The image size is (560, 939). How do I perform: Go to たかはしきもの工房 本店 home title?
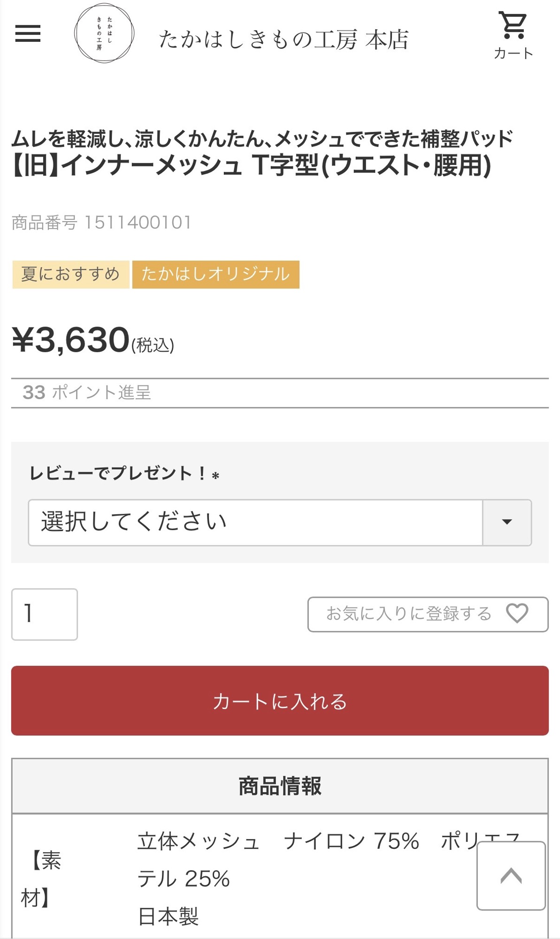coord(284,39)
